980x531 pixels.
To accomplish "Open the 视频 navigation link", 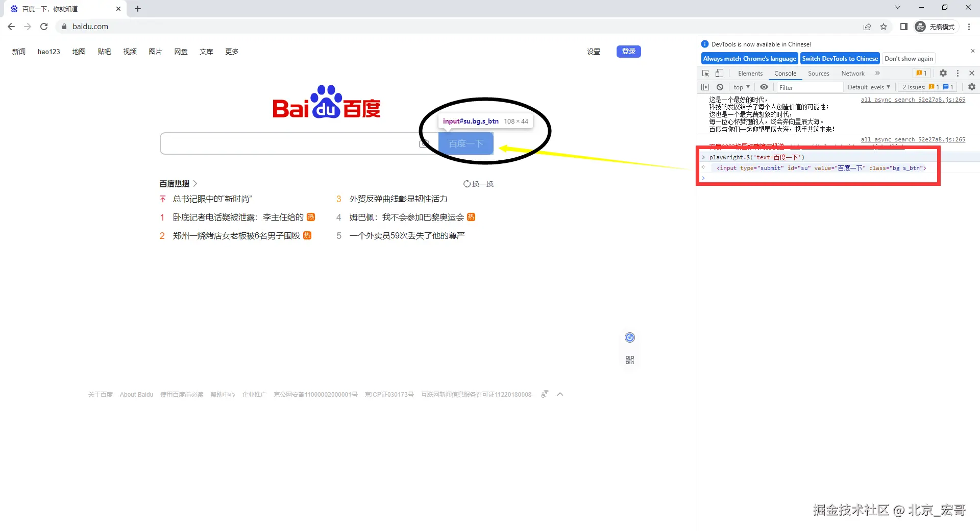I will pyautogui.click(x=130, y=52).
